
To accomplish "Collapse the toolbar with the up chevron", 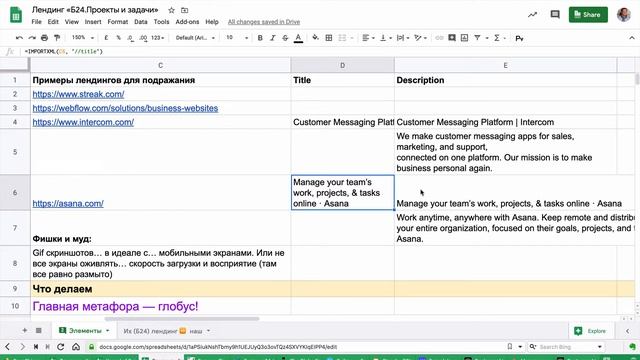I will [x=632, y=38].
